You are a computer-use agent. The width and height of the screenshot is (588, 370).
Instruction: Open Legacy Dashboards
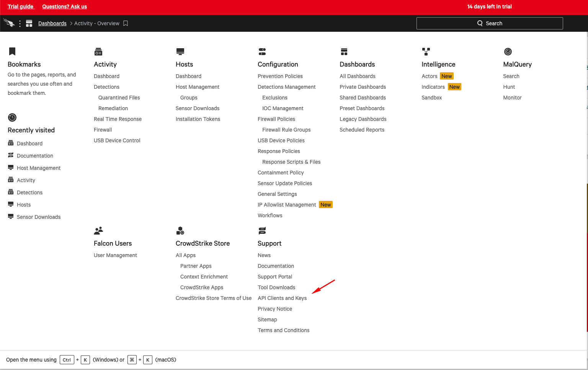tap(363, 119)
